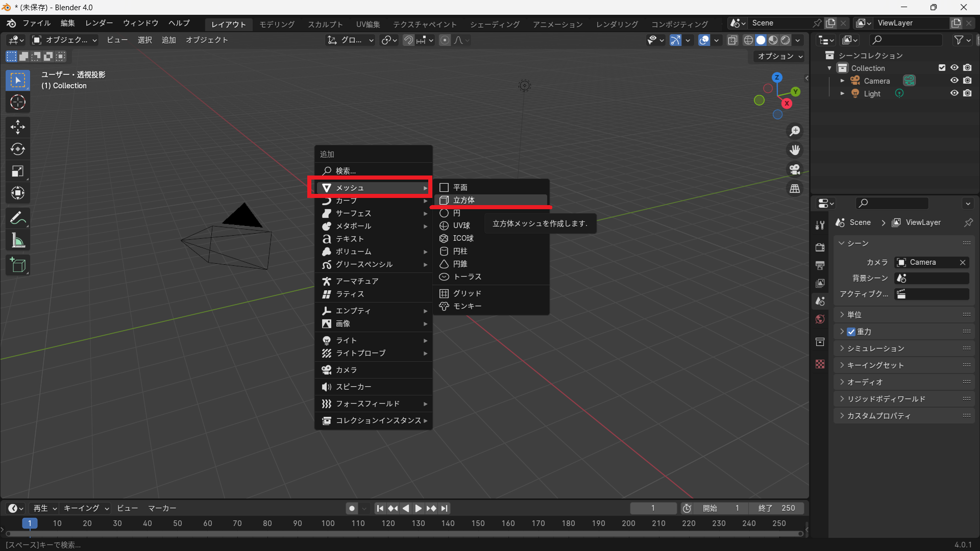
Task: Activate the Annotate pencil tool
Action: [18, 218]
